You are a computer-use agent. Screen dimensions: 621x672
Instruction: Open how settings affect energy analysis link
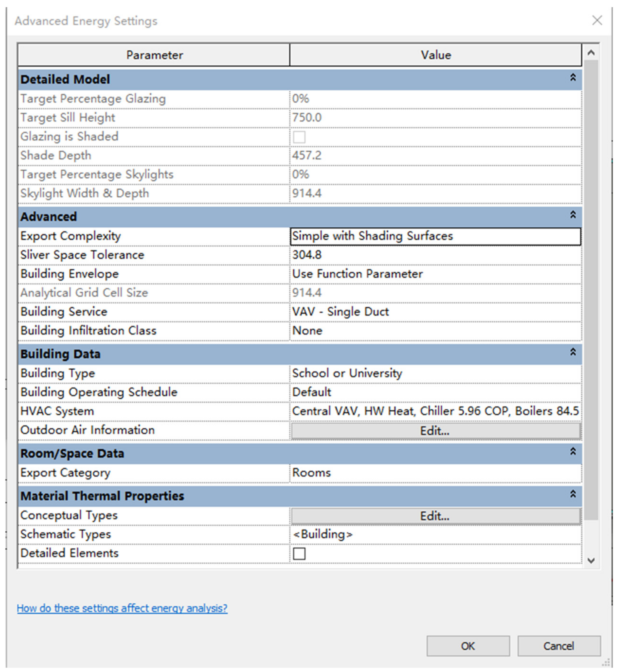[x=122, y=608]
